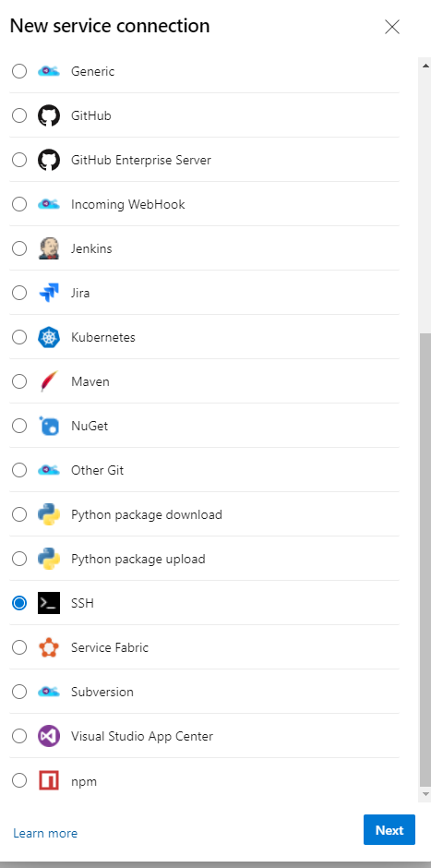Close the New service connection panel

click(392, 27)
